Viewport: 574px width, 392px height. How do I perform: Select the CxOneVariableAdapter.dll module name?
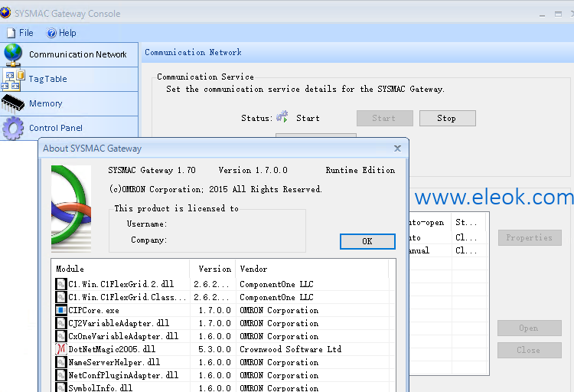[x=123, y=336]
